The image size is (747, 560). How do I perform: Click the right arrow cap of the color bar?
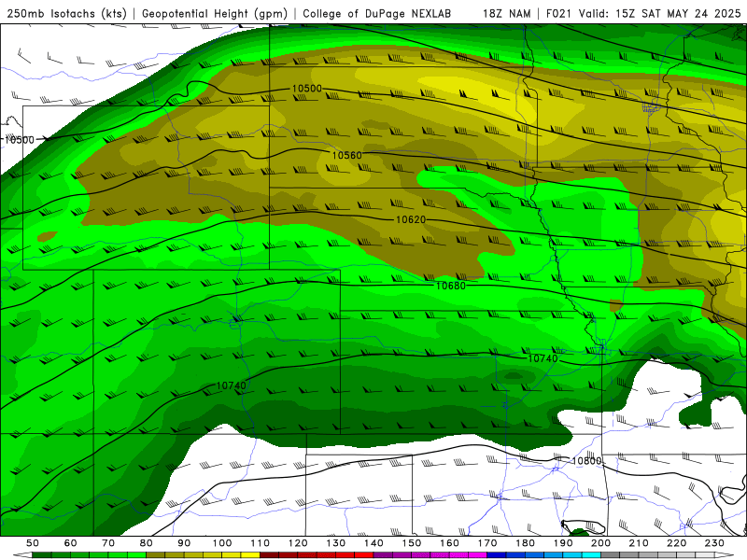click(725, 555)
